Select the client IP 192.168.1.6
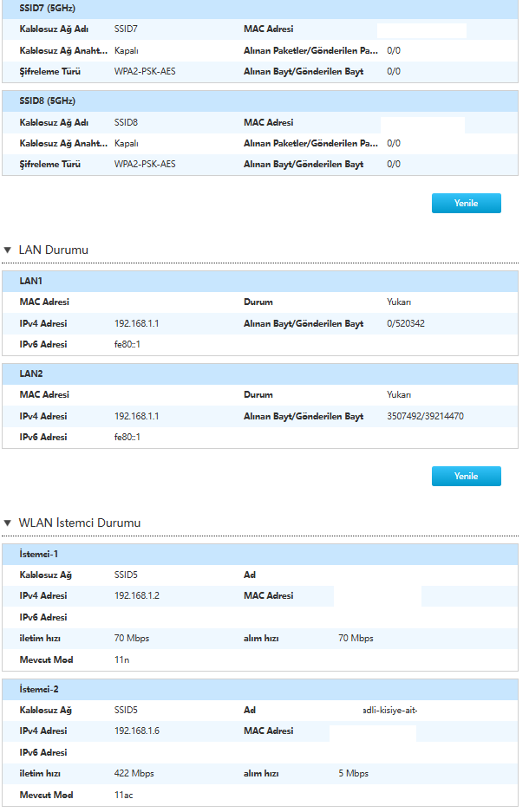 pyautogui.click(x=137, y=731)
